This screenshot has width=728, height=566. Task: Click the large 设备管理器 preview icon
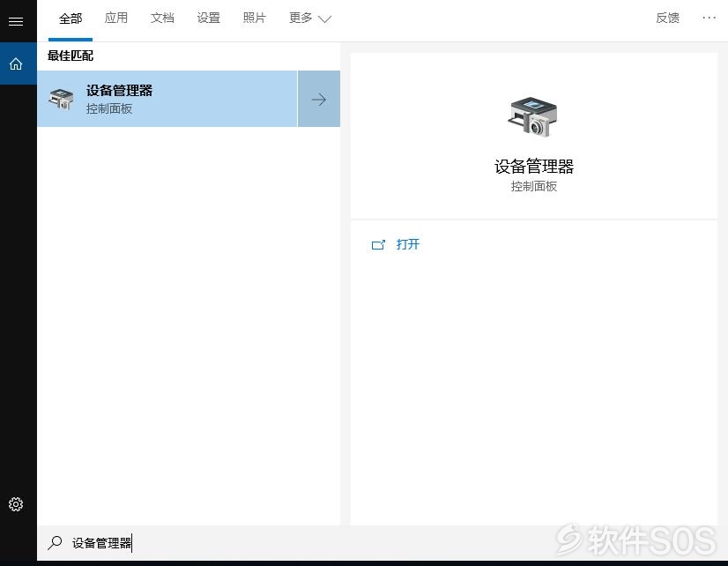coord(533,116)
